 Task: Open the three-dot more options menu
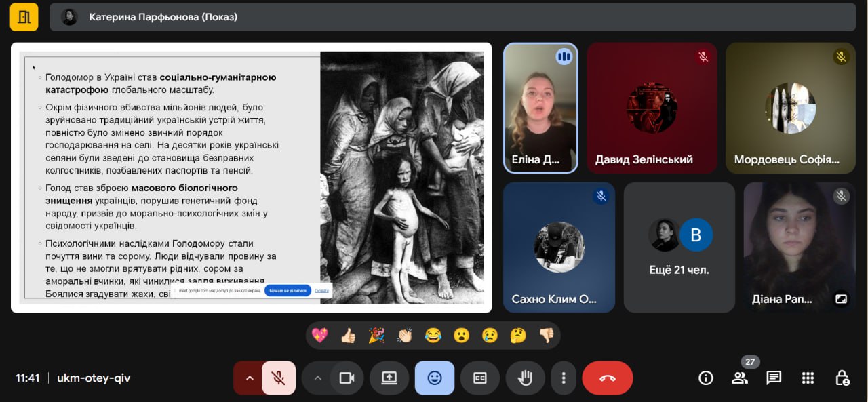pos(563,378)
